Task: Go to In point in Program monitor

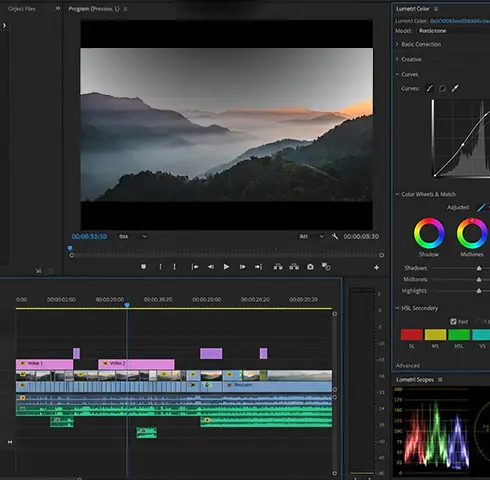Action: [195, 267]
